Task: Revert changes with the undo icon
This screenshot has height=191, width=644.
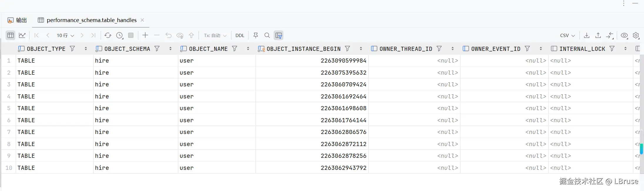Action: 168,35
